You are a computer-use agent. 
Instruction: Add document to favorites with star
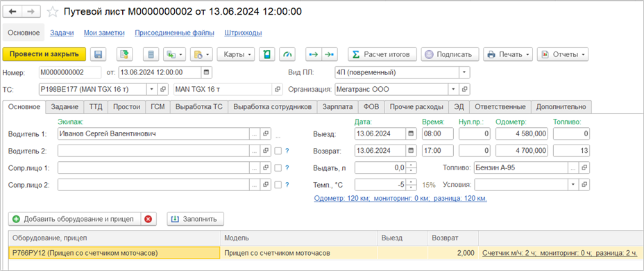pyautogui.click(x=53, y=12)
